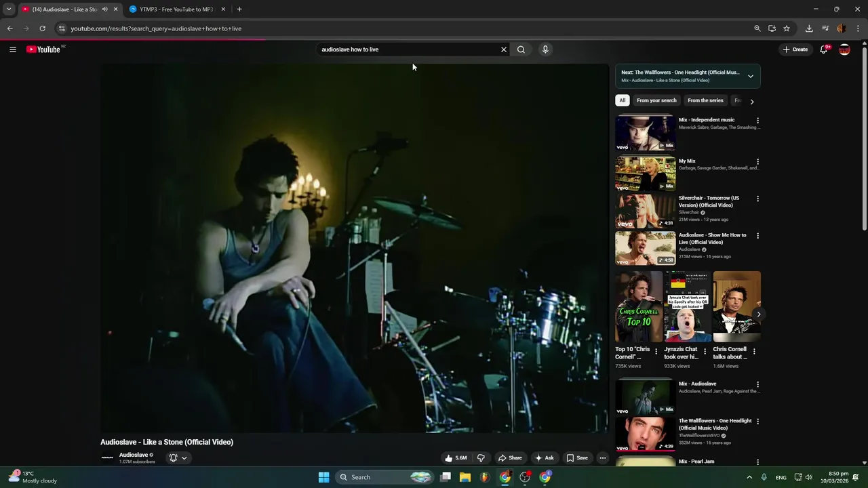Screen dimensions: 868x488
Task: Mute audio on the Audioslave tab
Action: [x=104, y=9]
